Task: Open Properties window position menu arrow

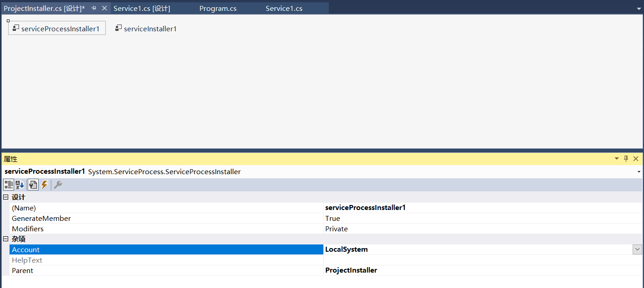Action: pos(617,159)
